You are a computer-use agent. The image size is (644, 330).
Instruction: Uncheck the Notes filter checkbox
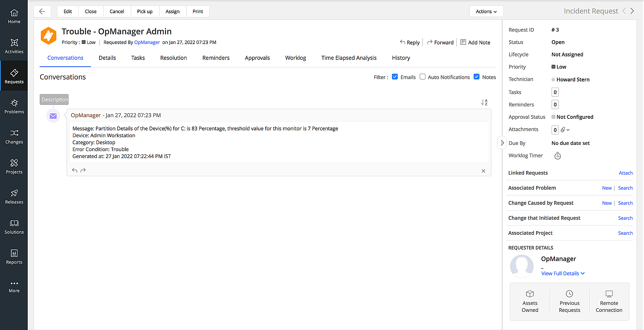477,77
